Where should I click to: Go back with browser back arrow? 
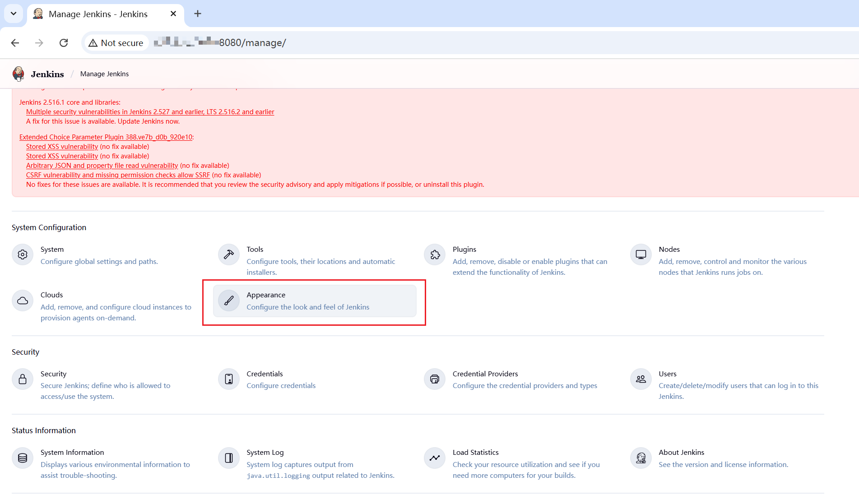tap(15, 43)
